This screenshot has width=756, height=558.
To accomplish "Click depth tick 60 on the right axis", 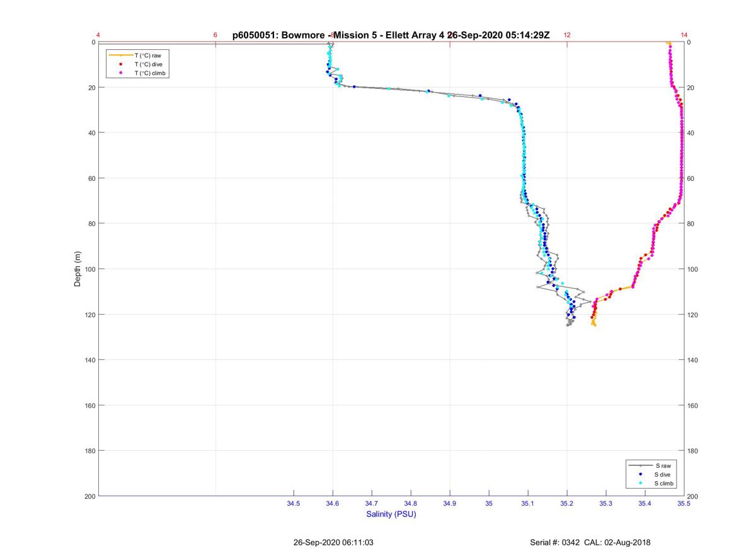I will 690,178.
